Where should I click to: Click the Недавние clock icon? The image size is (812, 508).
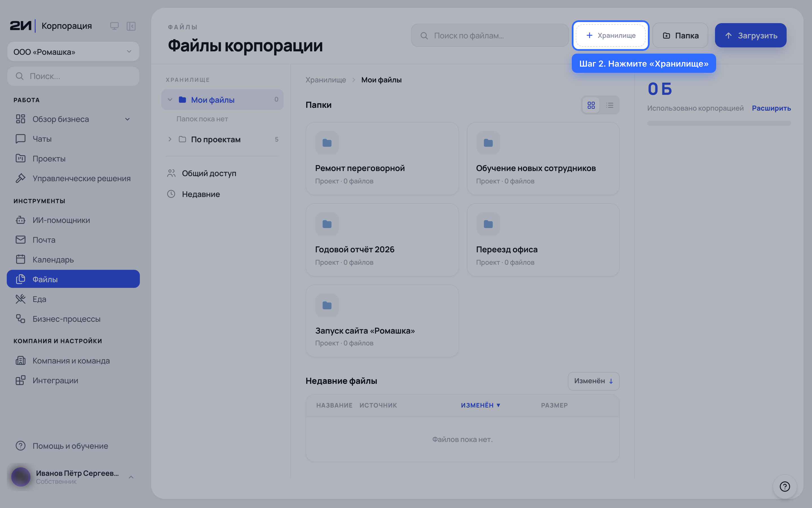pyautogui.click(x=171, y=194)
